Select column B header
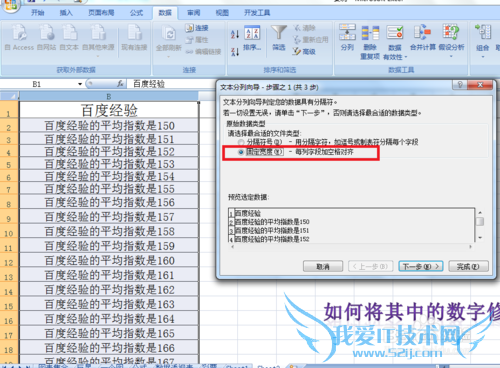The height and width of the screenshot is (368, 500). click(x=109, y=97)
